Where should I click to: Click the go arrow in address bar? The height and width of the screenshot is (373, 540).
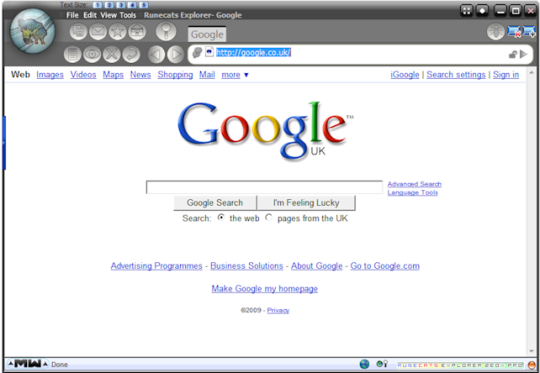(x=523, y=54)
